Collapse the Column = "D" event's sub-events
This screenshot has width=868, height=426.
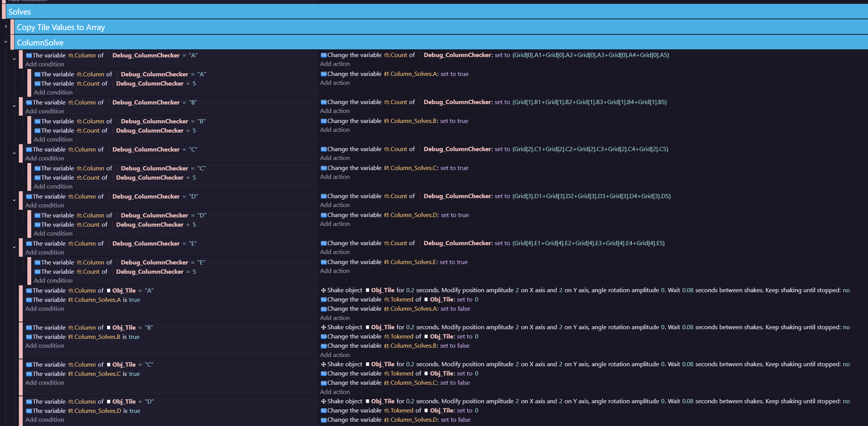14,200
